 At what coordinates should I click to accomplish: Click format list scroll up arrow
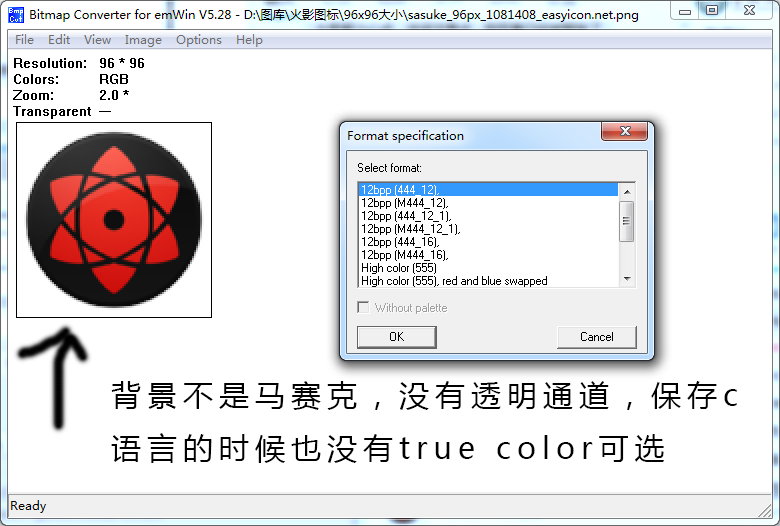pos(627,192)
